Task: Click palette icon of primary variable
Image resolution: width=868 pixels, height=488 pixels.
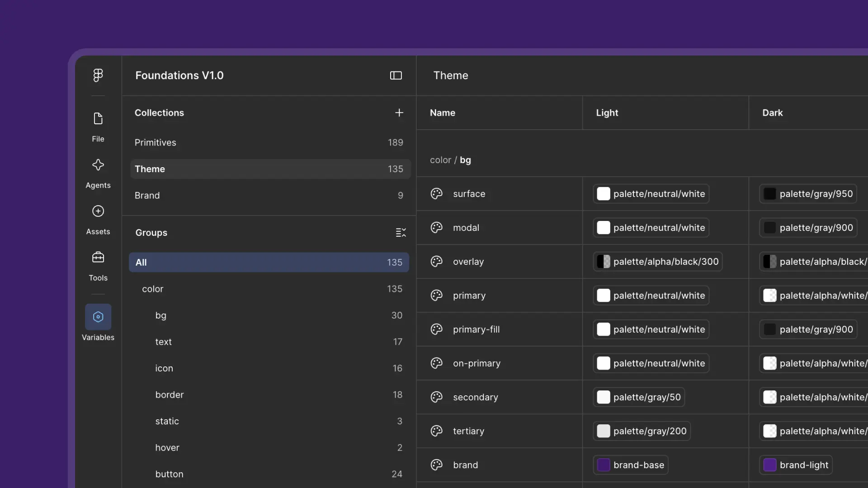Action: (x=437, y=296)
